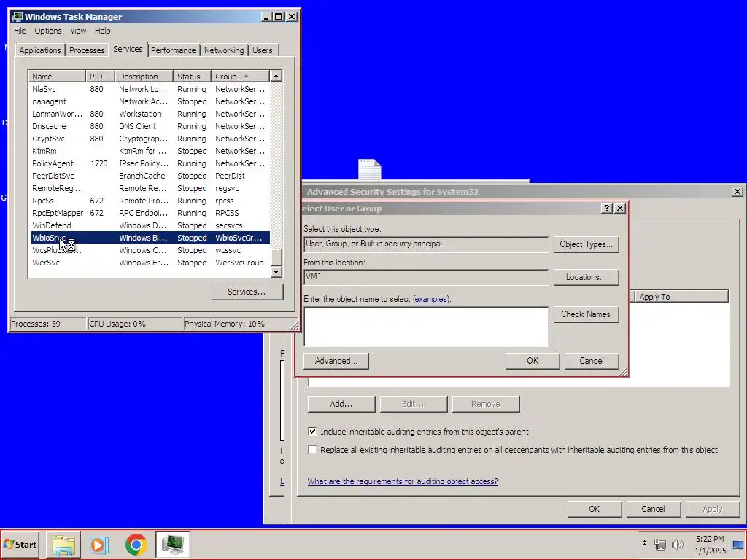The height and width of the screenshot is (560, 747).
Task: Open the volume speaker tray icon
Action: (677, 544)
